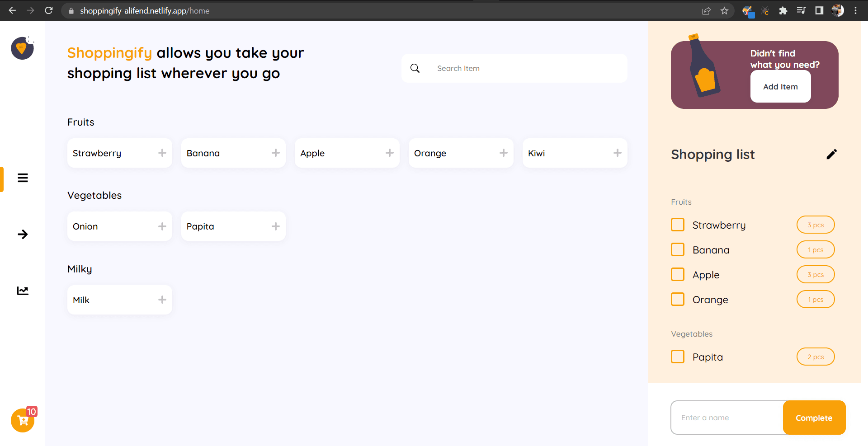This screenshot has width=868, height=446.
Task: Open the Orange 1 pcs quantity pill
Action: 815,300
